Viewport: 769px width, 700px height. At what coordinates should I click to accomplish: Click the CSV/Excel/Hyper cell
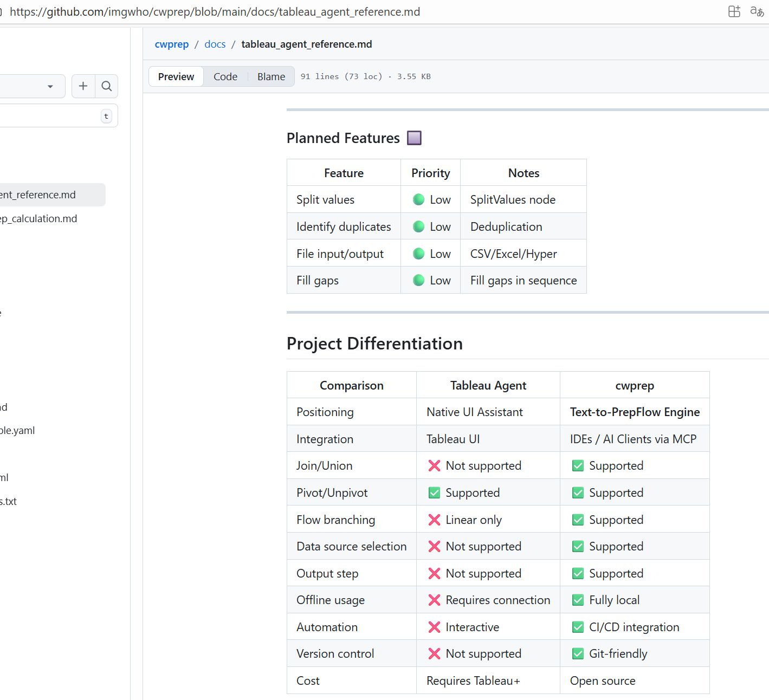click(524, 254)
